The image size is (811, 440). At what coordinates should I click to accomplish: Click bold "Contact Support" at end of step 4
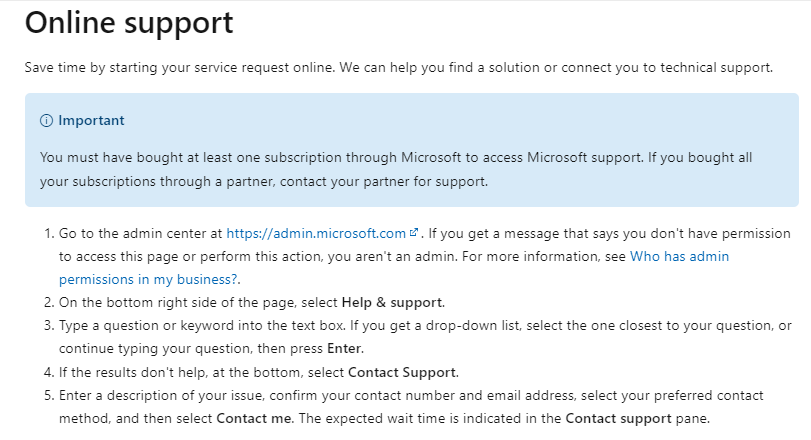(x=402, y=372)
